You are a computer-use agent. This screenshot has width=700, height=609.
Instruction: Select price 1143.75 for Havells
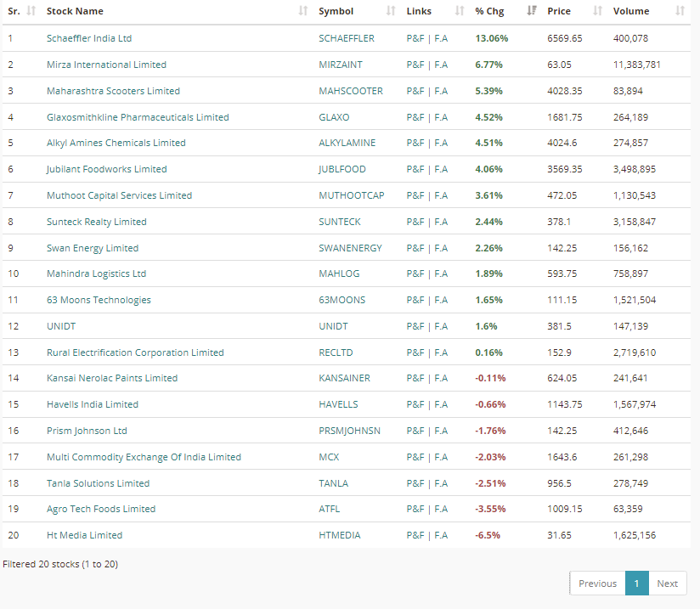[565, 404]
